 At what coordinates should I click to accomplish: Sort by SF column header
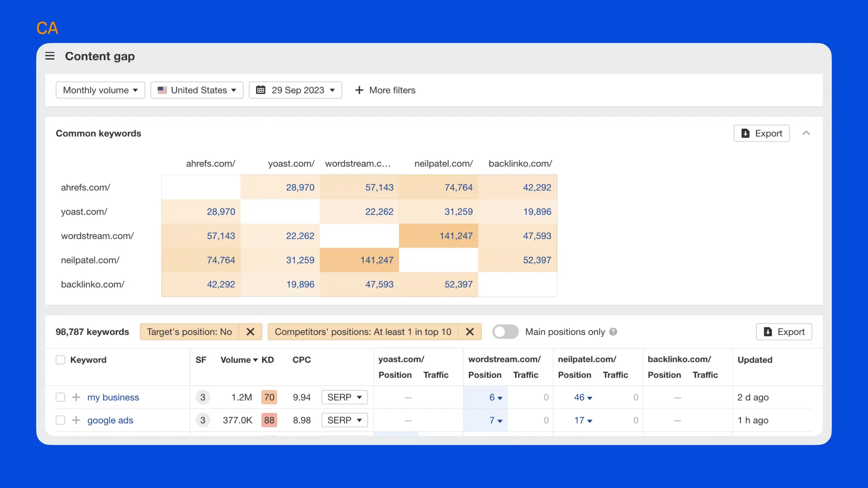click(201, 360)
